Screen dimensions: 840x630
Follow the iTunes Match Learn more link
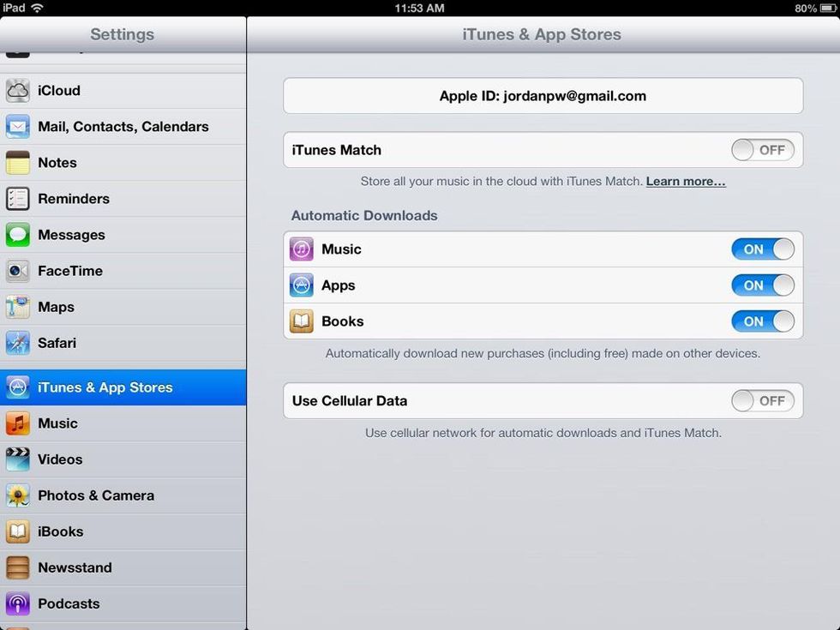point(685,182)
